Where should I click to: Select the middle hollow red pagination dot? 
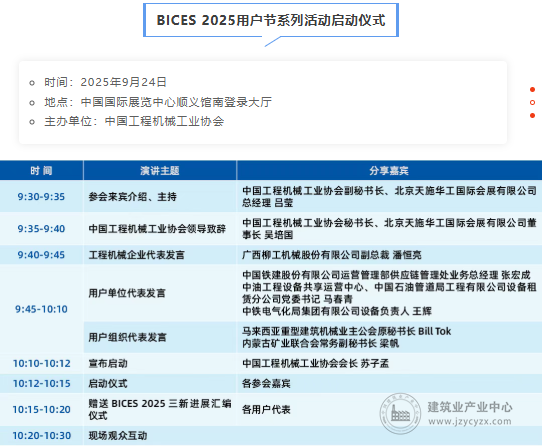pos(533,102)
